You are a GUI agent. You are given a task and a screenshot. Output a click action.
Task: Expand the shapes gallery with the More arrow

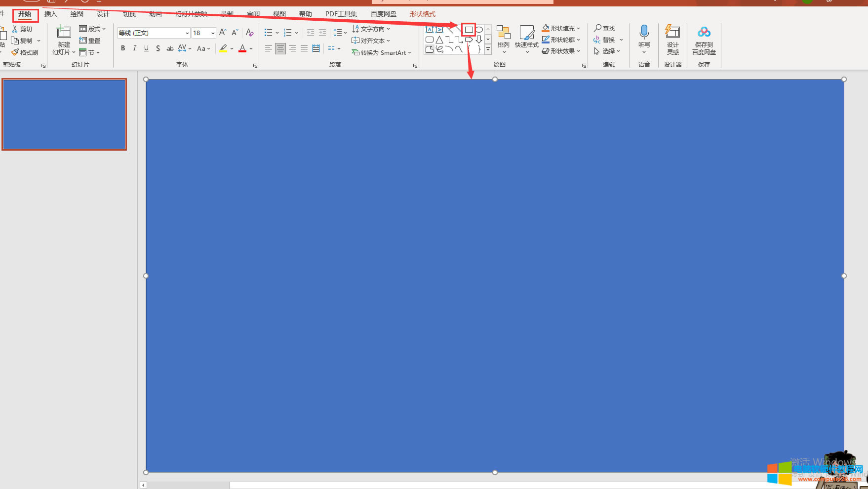488,49
